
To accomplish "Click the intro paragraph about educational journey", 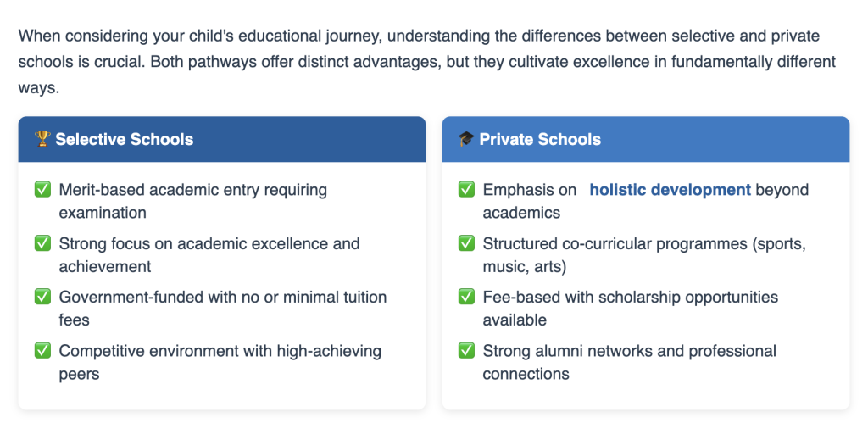I will pos(427,62).
